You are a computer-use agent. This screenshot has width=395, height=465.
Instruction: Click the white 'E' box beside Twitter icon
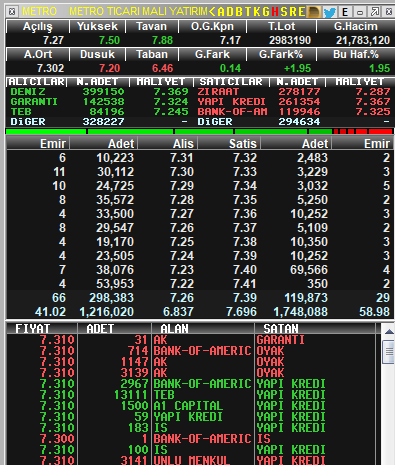pos(345,12)
